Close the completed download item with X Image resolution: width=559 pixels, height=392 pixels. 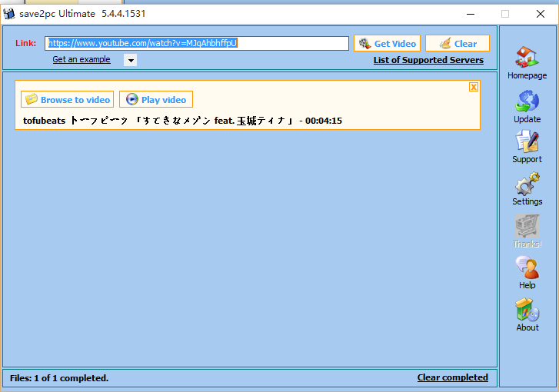point(474,87)
